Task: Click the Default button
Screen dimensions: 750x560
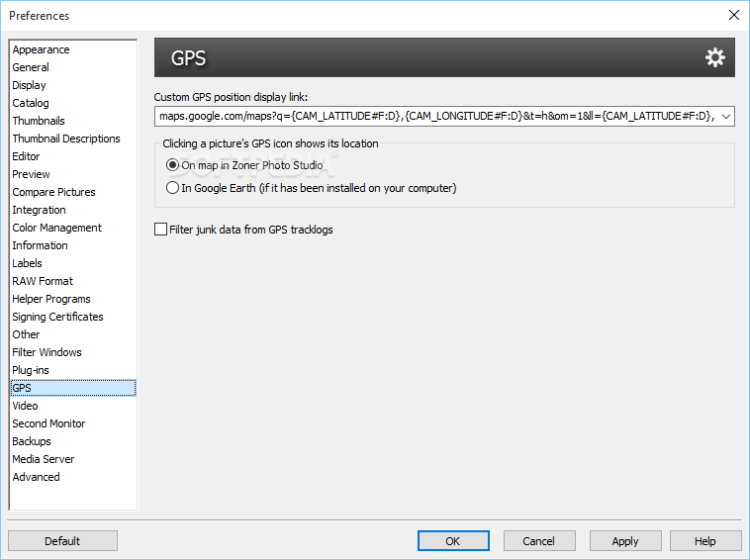Action: pyautogui.click(x=62, y=541)
